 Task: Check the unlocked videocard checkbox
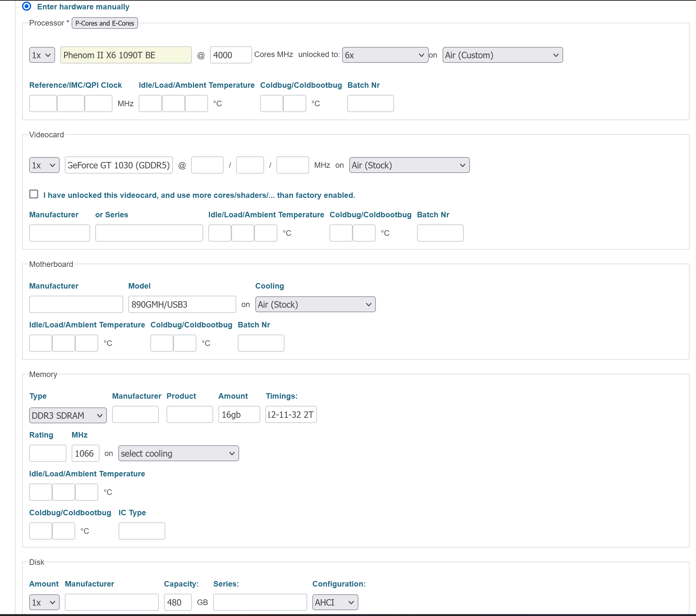[34, 194]
